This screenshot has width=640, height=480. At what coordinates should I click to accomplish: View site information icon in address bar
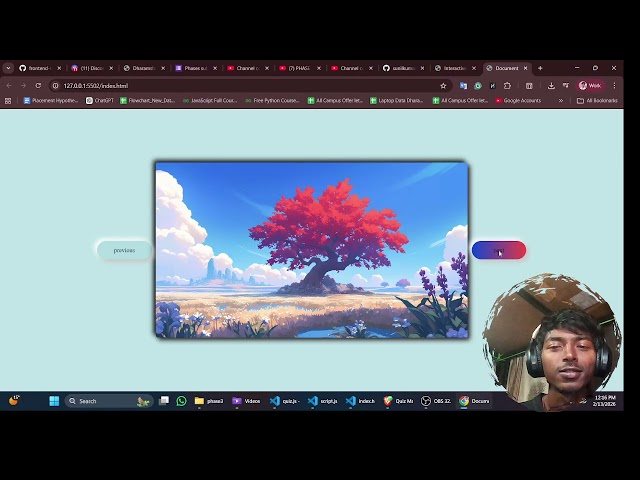pos(56,86)
